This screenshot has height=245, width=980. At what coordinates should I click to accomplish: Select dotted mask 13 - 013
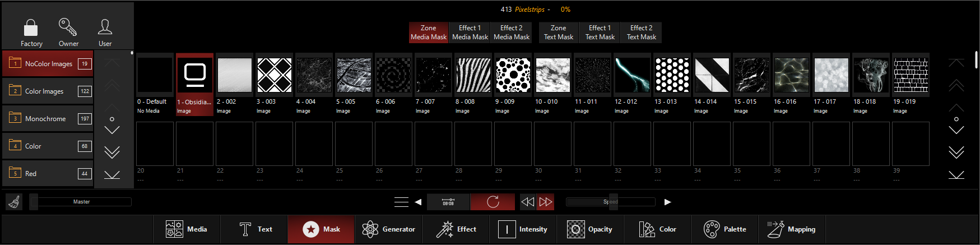[x=672, y=84]
